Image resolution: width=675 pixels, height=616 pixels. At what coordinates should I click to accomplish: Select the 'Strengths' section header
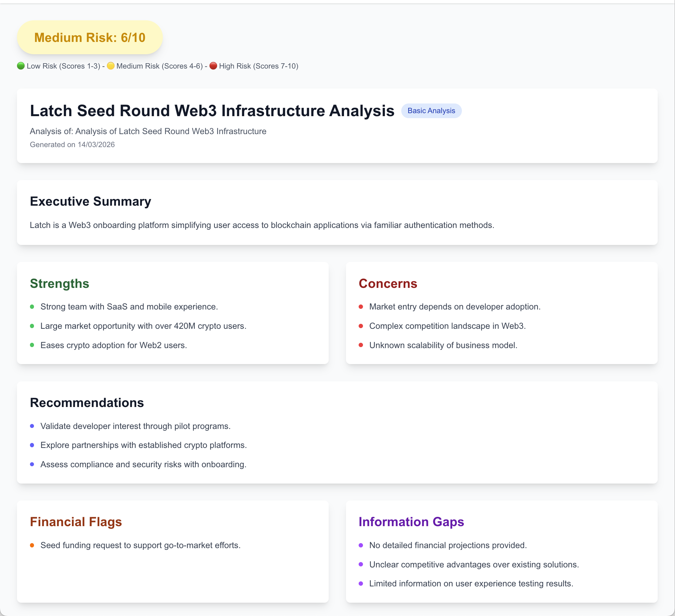59,284
